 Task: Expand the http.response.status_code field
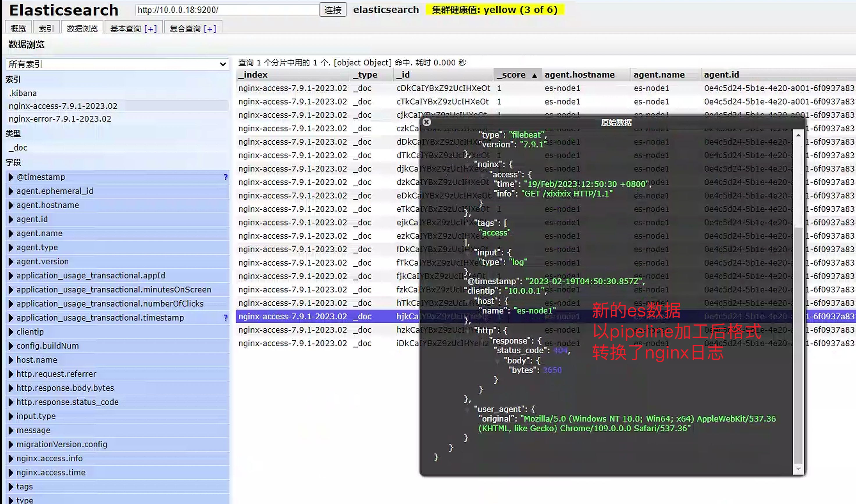(11, 402)
